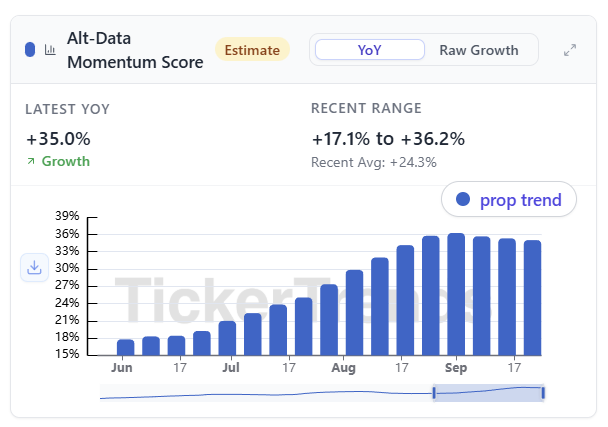Click the Estimate badge

pyautogui.click(x=252, y=50)
